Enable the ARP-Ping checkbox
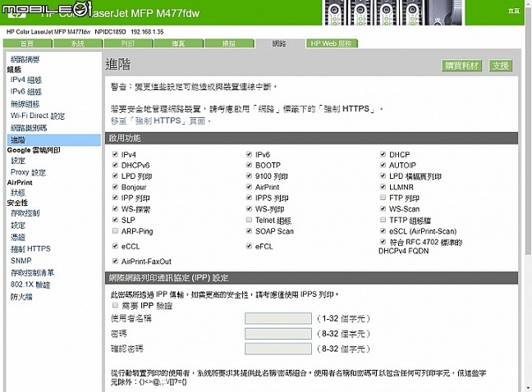Image resolution: width=532 pixels, height=392 pixels. 115,231
